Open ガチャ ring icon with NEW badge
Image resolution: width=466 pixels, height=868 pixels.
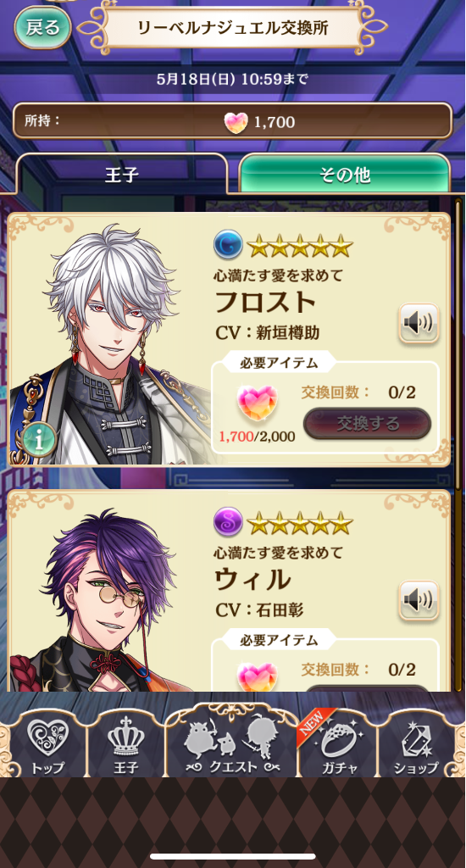point(339,744)
